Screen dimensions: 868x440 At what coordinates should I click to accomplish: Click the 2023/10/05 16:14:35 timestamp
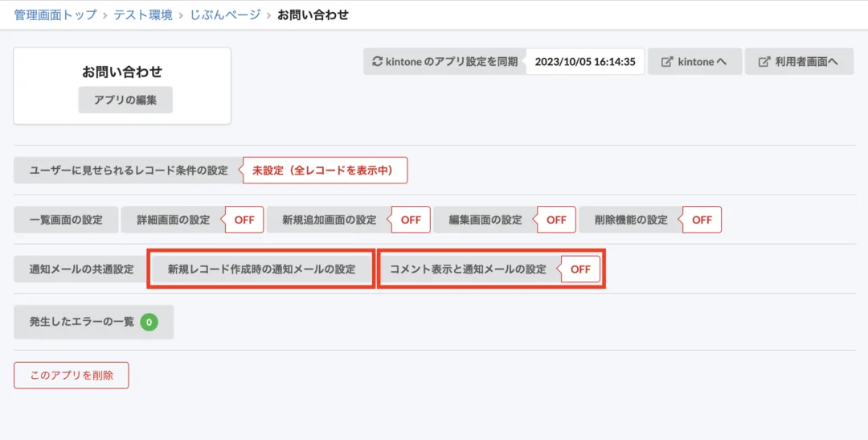(585, 61)
